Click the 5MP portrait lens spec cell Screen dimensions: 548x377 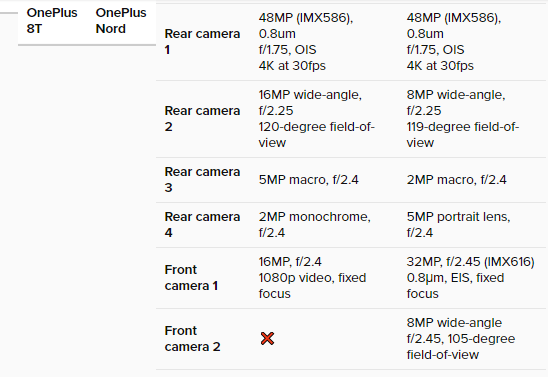(x=459, y=225)
